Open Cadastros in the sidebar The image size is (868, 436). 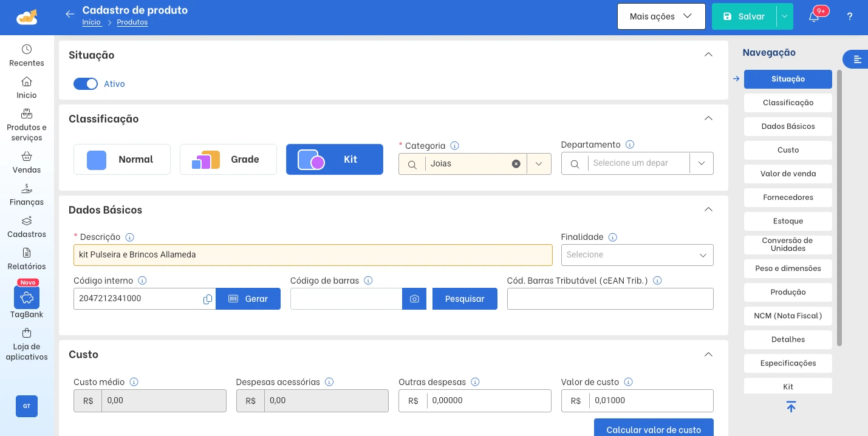(x=27, y=227)
